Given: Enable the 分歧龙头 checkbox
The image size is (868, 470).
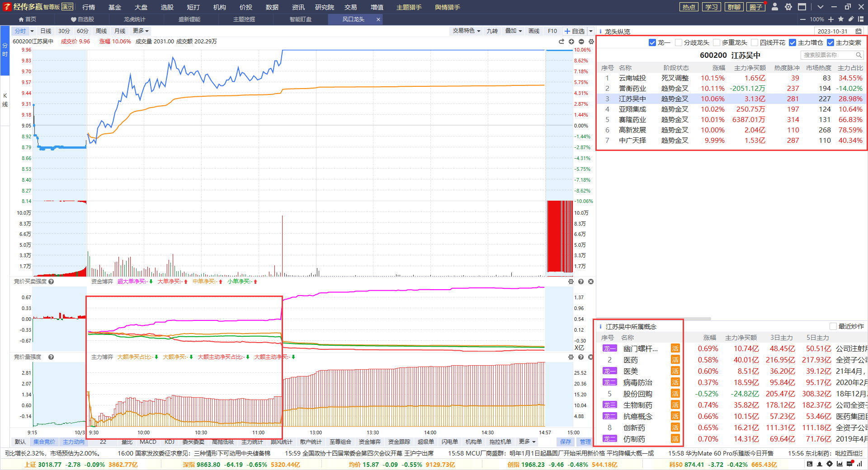Looking at the screenshot, I should click(x=678, y=42).
